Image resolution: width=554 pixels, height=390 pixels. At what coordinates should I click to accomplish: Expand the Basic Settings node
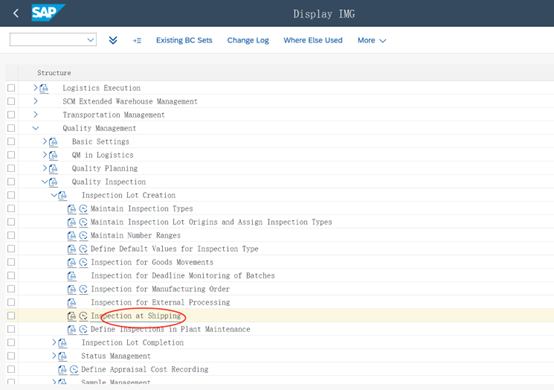(45, 141)
